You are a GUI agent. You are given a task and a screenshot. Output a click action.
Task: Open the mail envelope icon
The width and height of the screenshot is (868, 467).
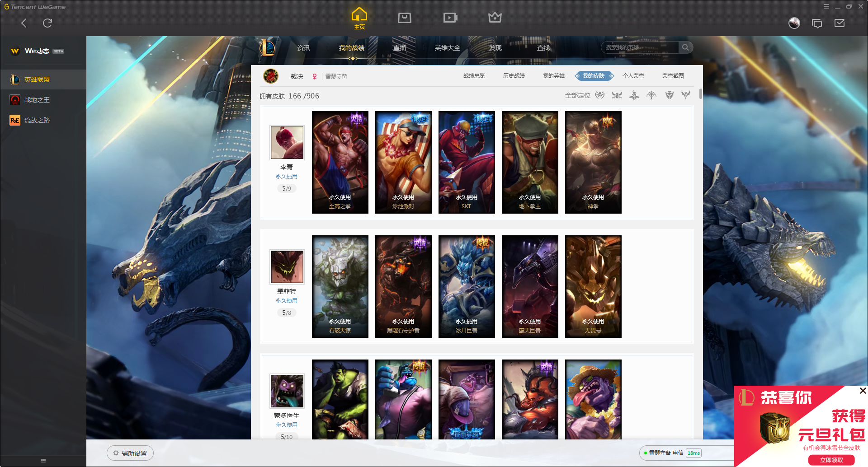840,23
